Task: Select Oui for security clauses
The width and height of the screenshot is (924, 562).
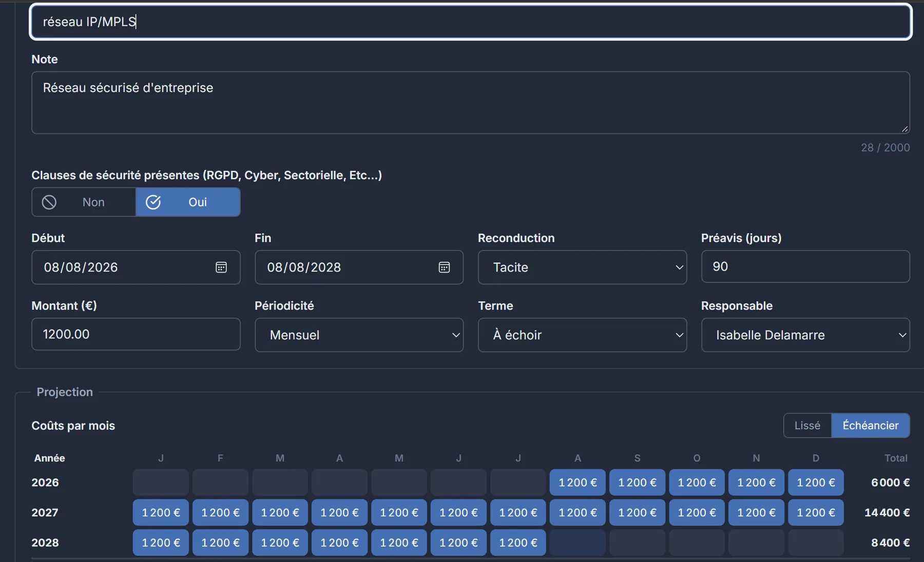Action: pos(188,202)
